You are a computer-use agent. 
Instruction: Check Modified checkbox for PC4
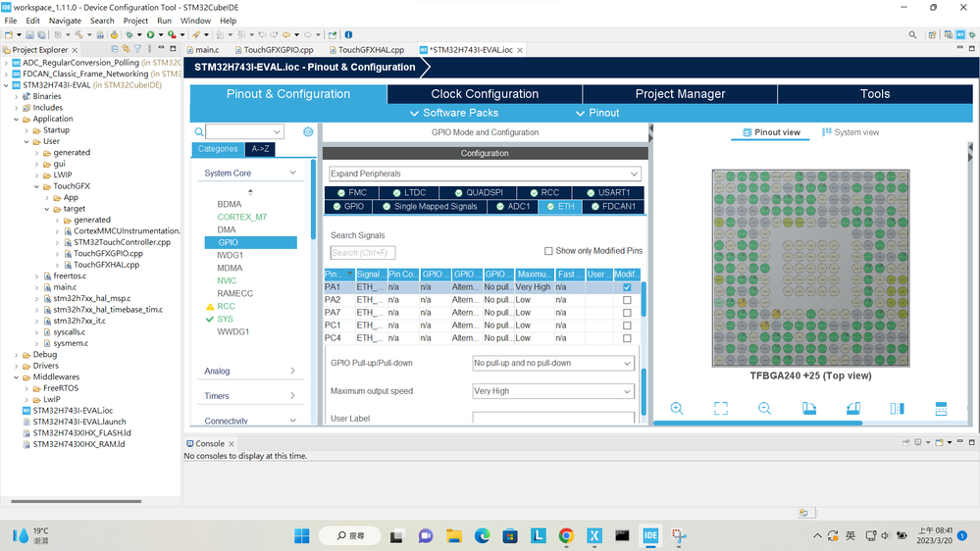(x=627, y=338)
